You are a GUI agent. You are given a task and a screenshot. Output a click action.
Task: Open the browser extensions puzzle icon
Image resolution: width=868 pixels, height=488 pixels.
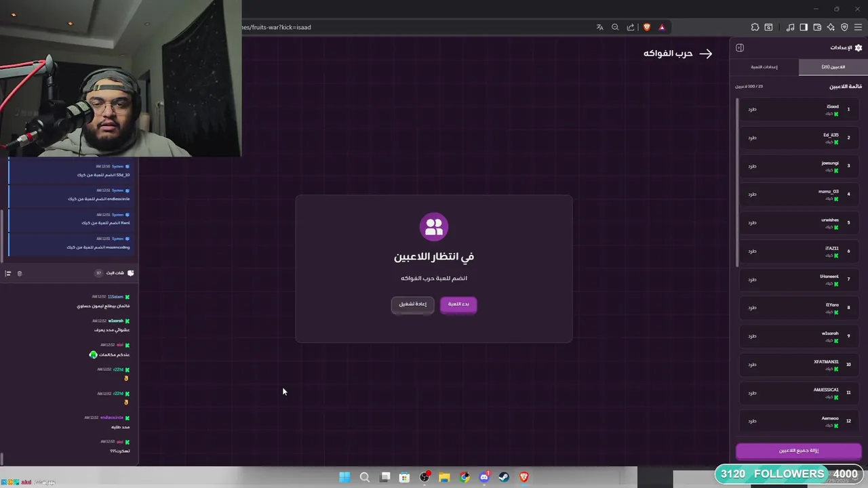[755, 27]
